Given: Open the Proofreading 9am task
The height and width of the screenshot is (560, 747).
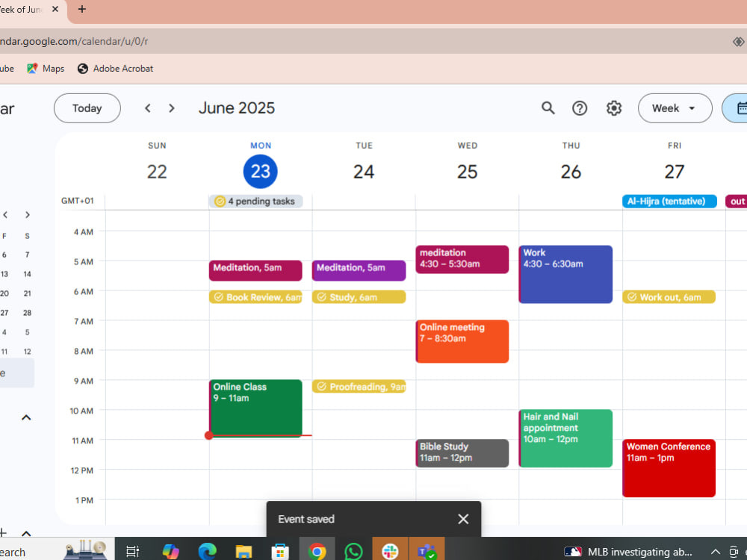Looking at the screenshot, I should click(x=359, y=386).
